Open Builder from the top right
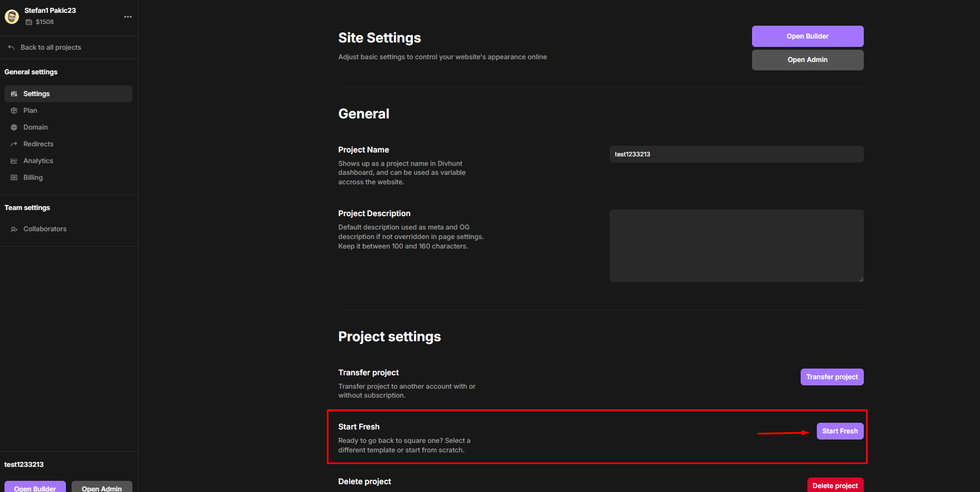Image resolution: width=980 pixels, height=492 pixels. click(x=807, y=36)
